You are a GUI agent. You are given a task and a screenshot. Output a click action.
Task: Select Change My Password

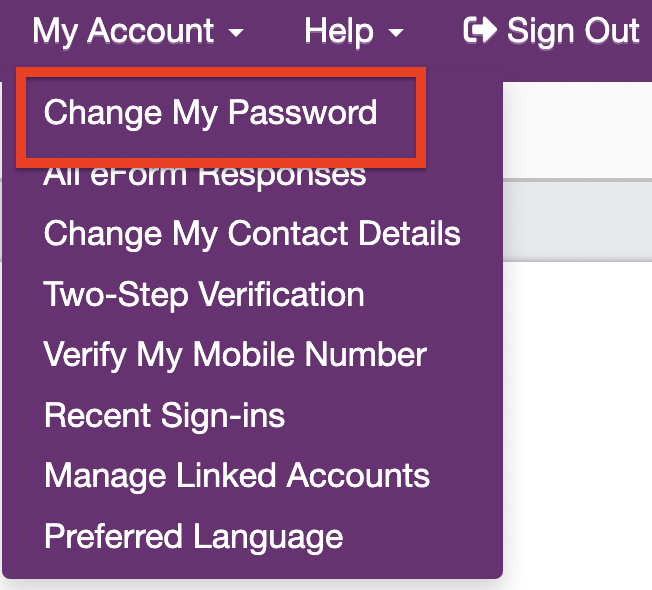(210, 112)
